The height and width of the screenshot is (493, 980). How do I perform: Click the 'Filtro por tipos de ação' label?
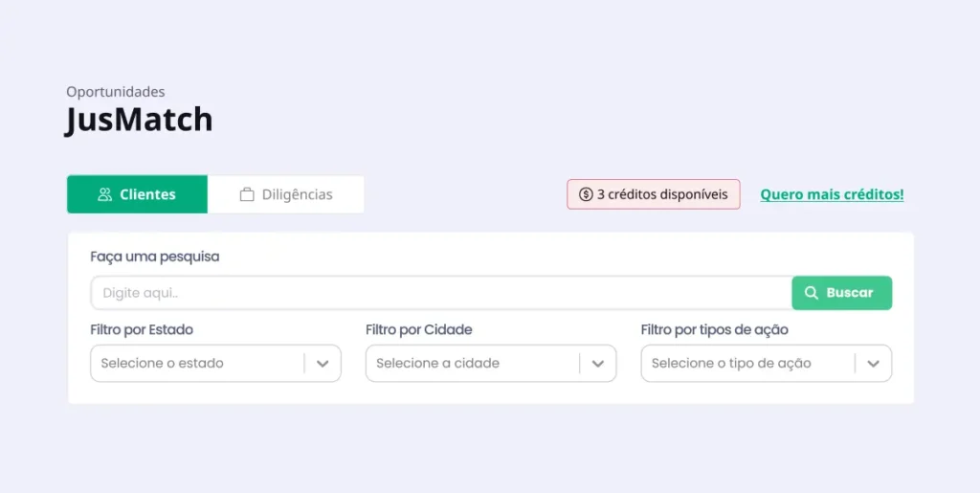(x=714, y=329)
